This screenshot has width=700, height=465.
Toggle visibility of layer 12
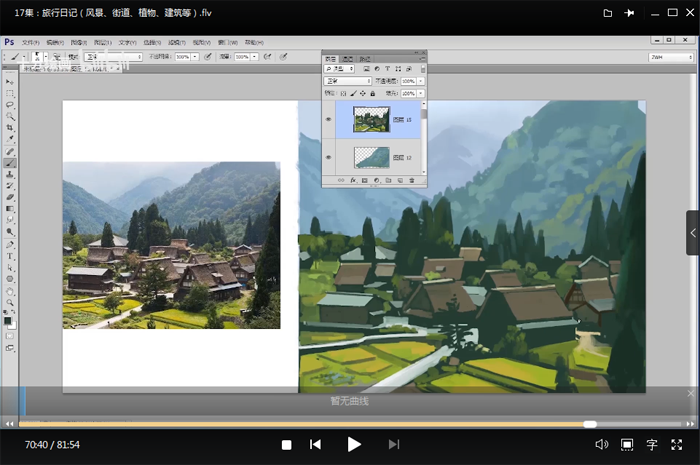point(329,157)
